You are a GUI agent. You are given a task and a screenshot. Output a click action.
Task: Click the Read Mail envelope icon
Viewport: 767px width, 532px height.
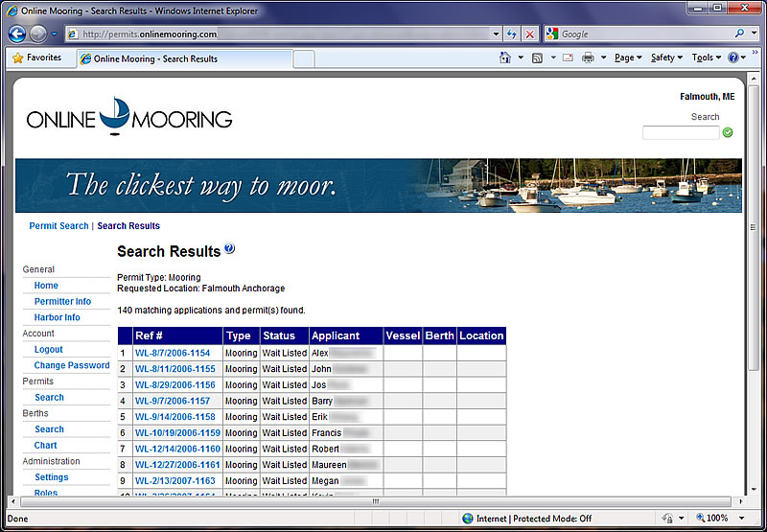(568, 58)
